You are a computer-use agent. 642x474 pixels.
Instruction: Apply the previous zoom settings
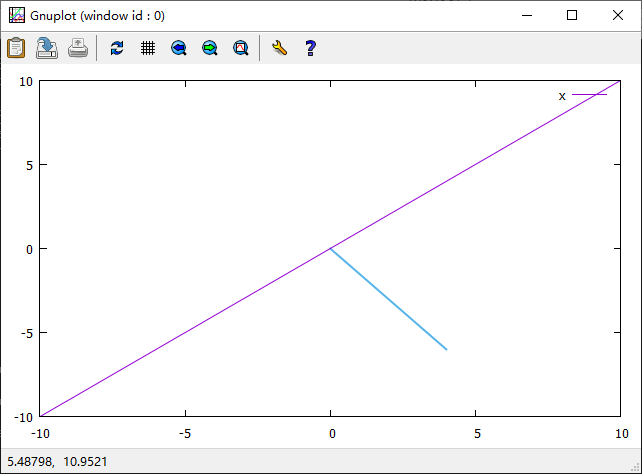(179, 48)
